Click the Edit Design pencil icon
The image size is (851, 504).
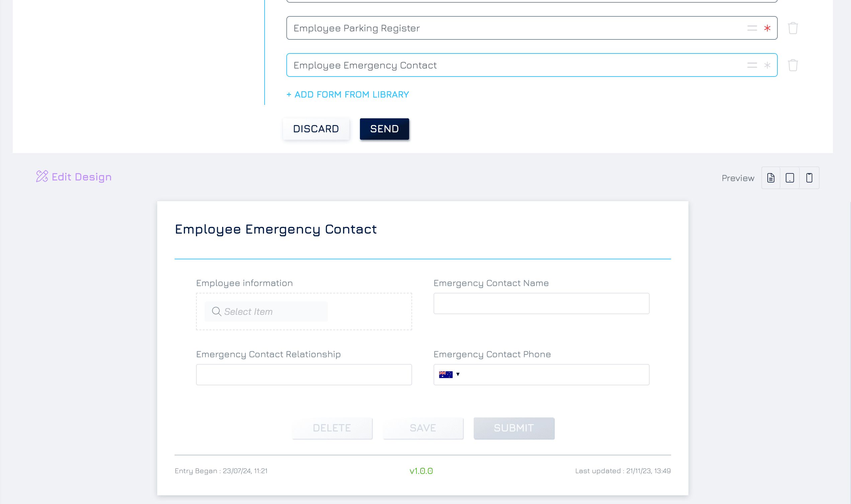pos(42,176)
